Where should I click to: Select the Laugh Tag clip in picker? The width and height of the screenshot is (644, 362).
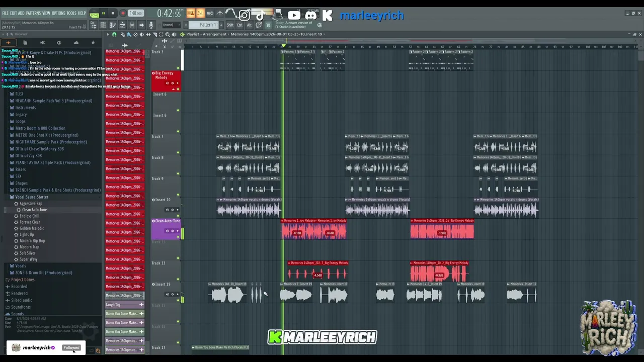pos(125,305)
